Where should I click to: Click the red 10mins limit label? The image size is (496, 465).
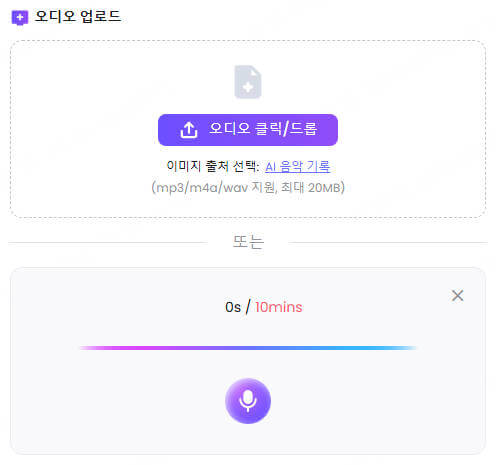pos(279,307)
